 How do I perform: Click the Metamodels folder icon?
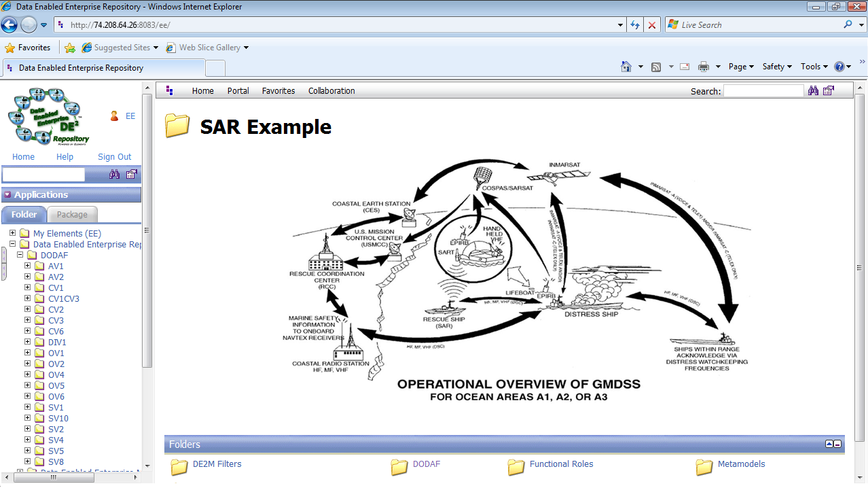tap(704, 466)
